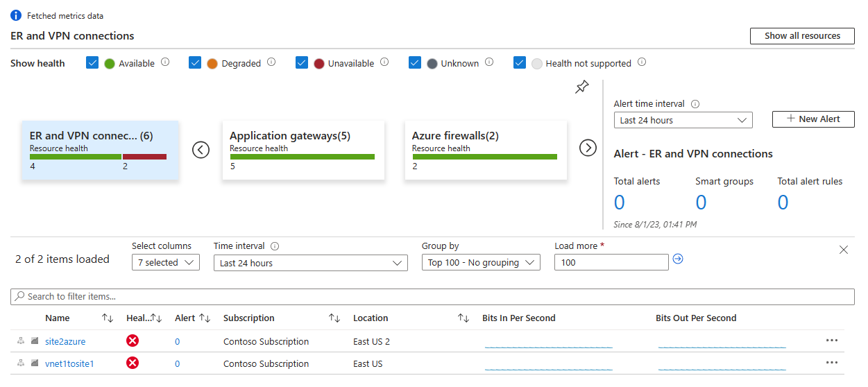Screen dimensions: 868x387
Task: Click the Search to filter items field
Action: (432, 296)
